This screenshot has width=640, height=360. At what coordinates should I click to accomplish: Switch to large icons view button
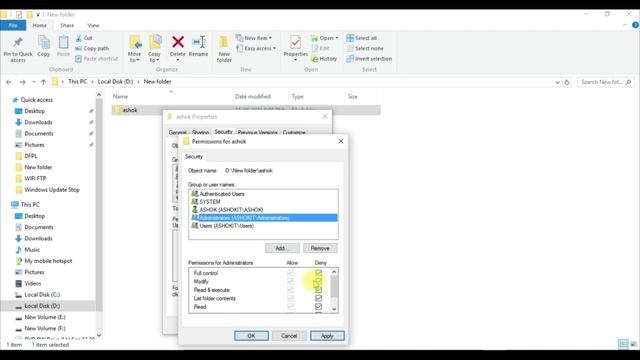[x=633, y=344]
